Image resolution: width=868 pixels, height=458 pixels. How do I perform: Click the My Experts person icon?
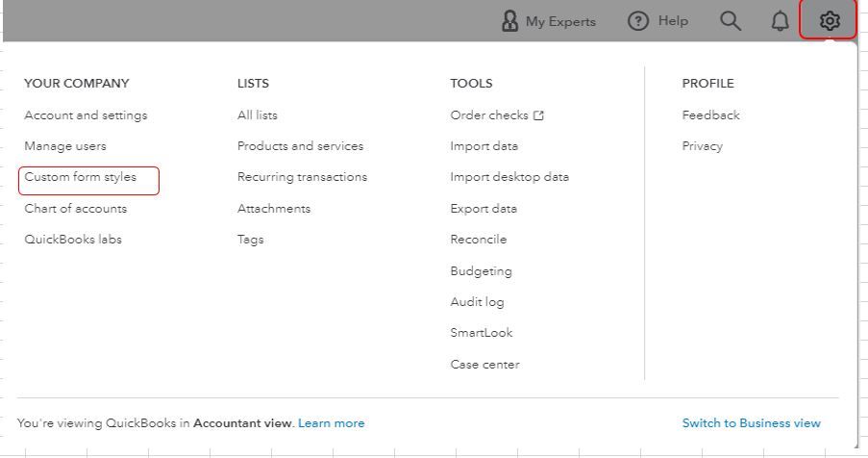coord(509,21)
